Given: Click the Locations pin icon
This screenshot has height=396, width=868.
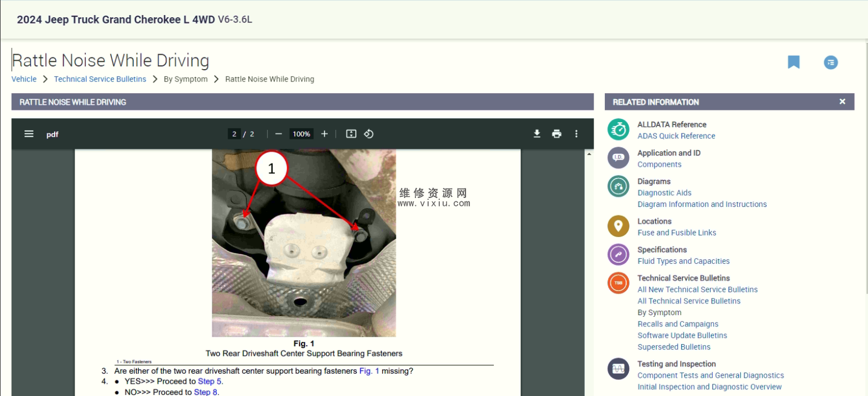Looking at the screenshot, I should pos(618,226).
